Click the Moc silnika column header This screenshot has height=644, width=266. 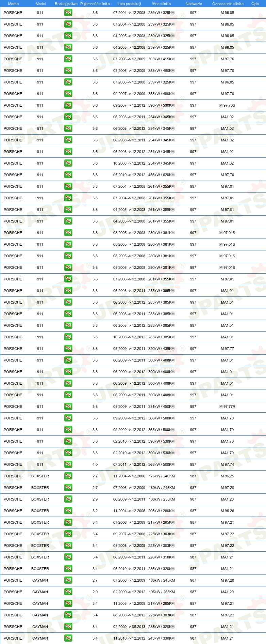tap(162, 4)
